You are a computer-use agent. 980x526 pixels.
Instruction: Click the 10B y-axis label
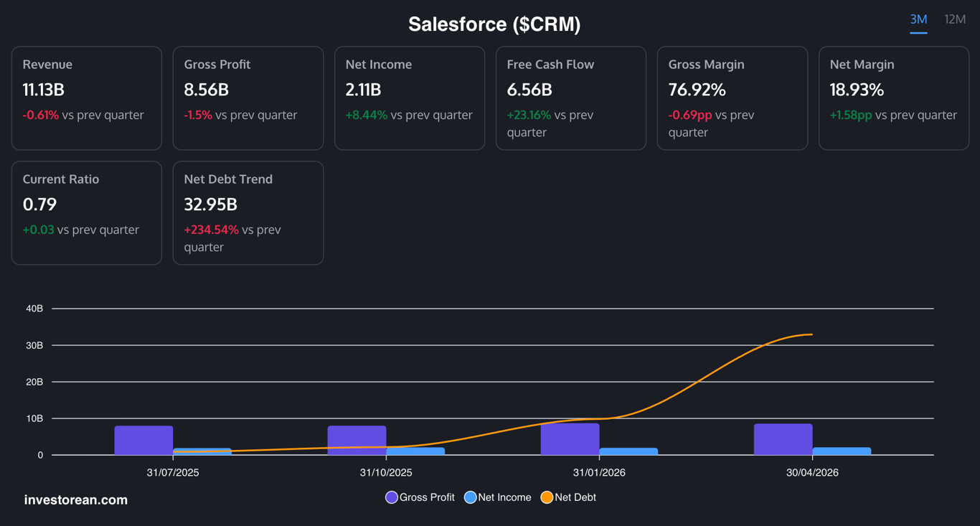(x=34, y=418)
